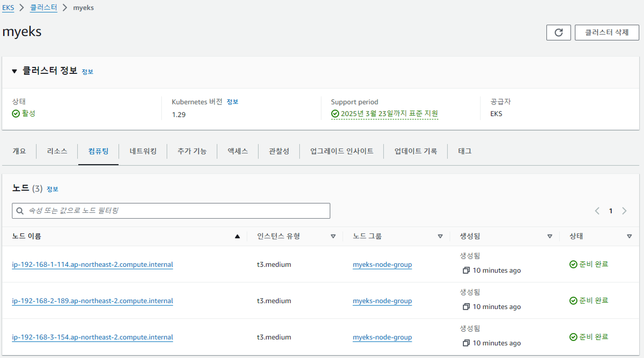Click the search magnifier icon in node filter
The width and height of the screenshot is (644, 358).
pyautogui.click(x=20, y=211)
